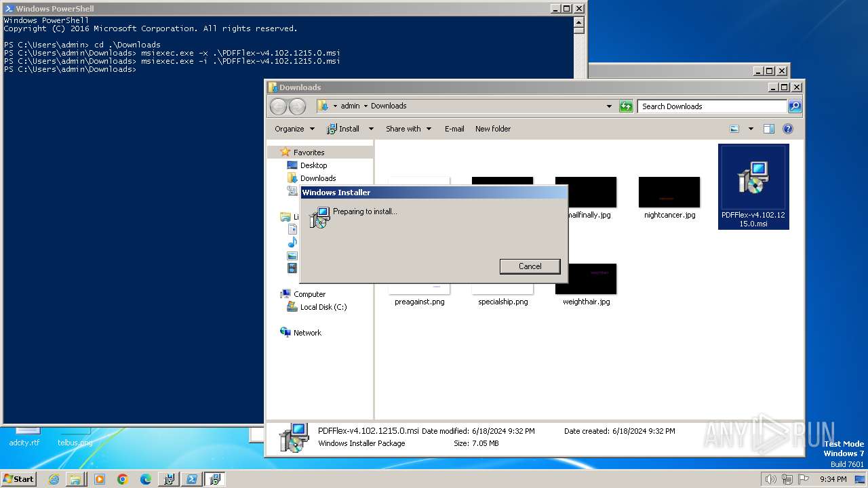Open the Share with menu

point(408,129)
